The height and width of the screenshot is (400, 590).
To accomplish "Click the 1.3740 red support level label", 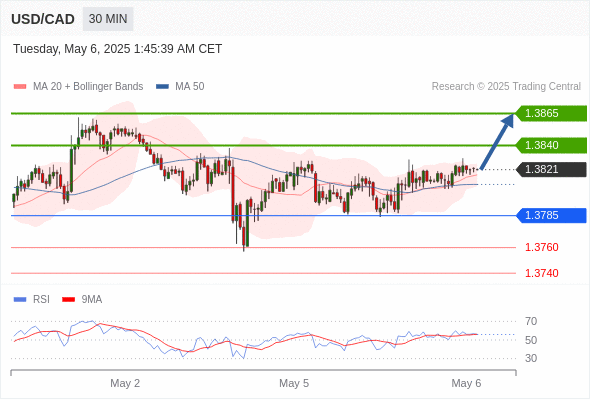I will click(x=542, y=273).
